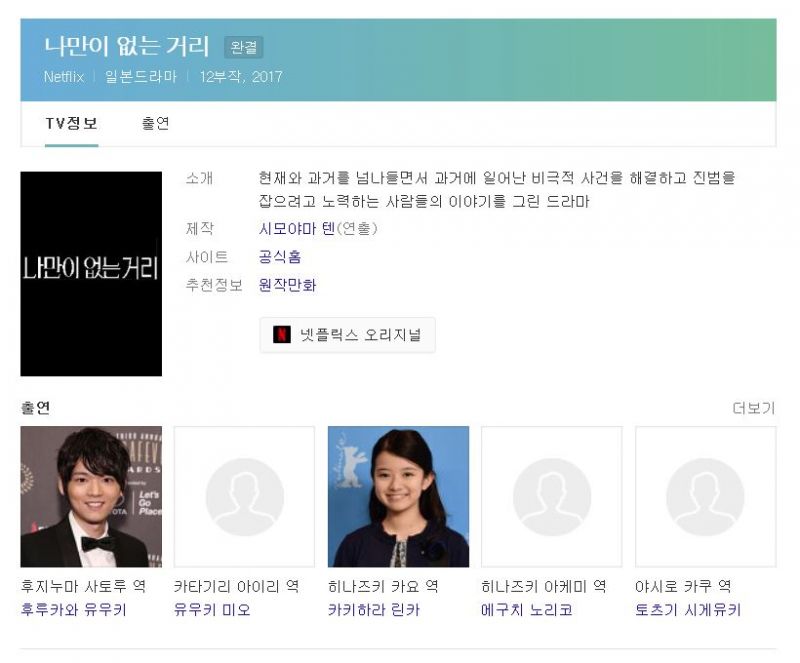This screenshot has height=663, width=800.
Task: Click 후루카와 유우키 actor photo
Action: [x=91, y=497]
